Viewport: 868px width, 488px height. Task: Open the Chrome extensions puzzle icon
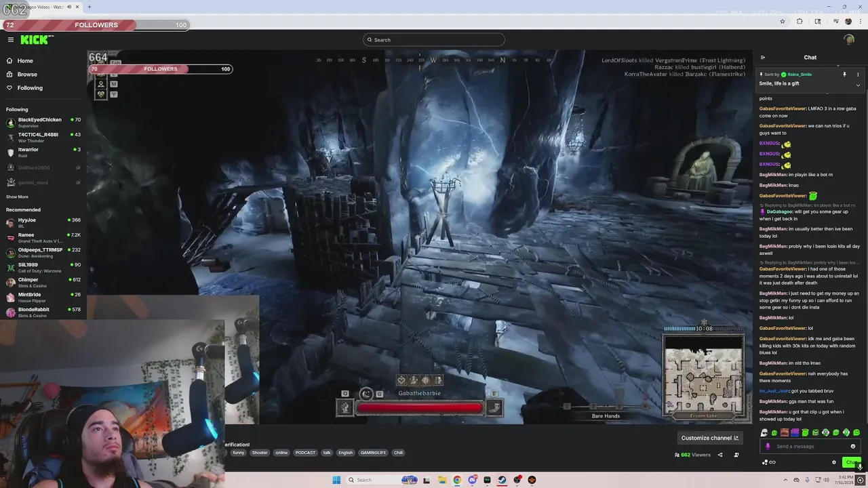[800, 22]
